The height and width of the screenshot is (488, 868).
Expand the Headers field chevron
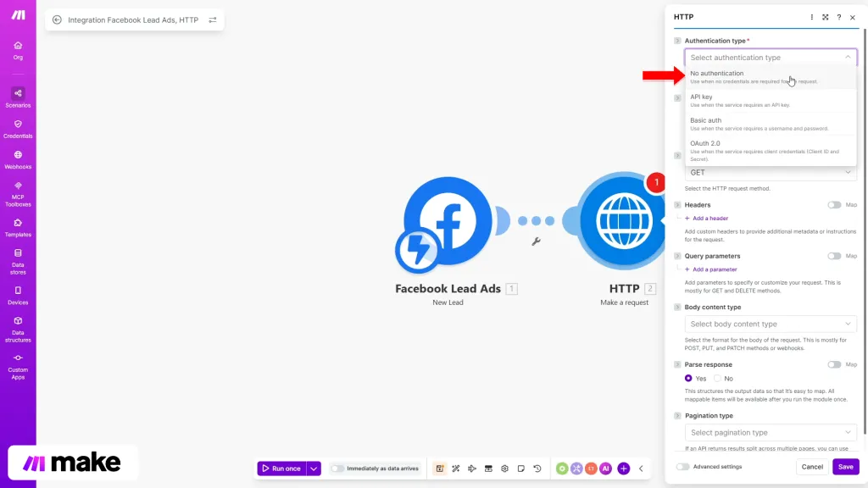[x=677, y=205]
